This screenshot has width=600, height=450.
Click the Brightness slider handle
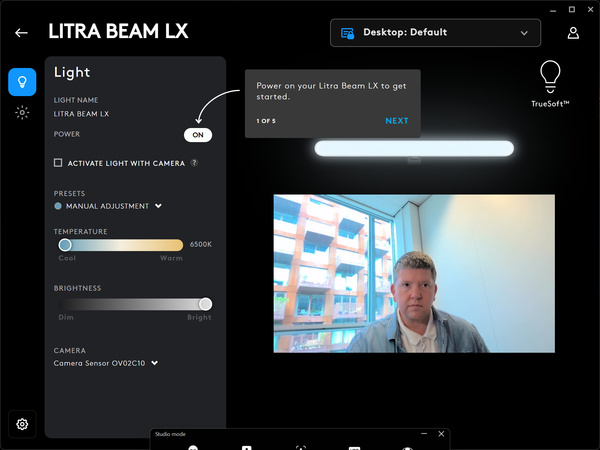205,304
